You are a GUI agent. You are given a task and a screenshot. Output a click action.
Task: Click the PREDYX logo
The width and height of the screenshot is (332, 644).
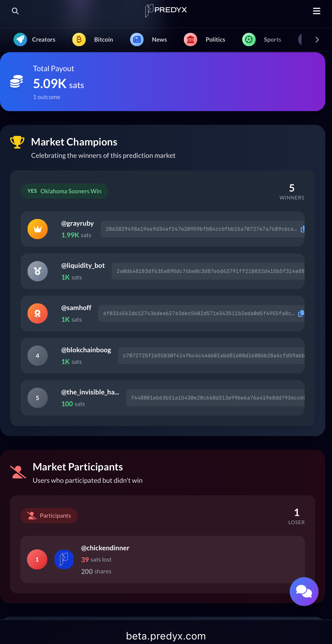[x=166, y=10]
